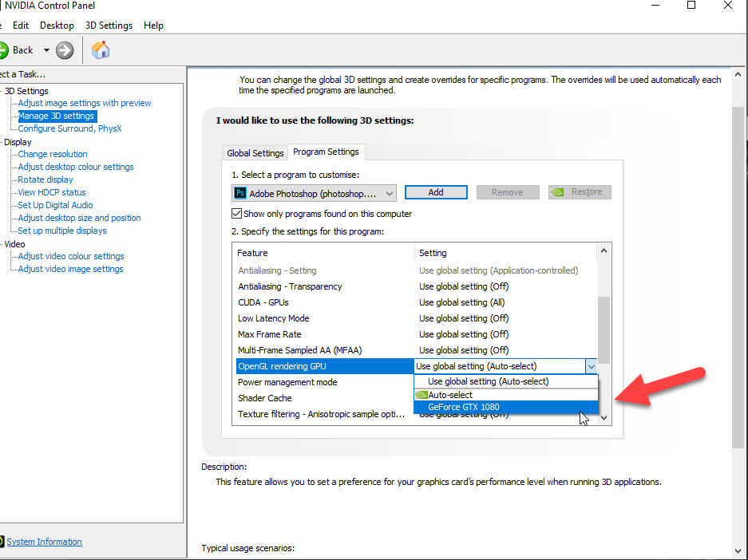Click the Add button

tap(436, 192)
